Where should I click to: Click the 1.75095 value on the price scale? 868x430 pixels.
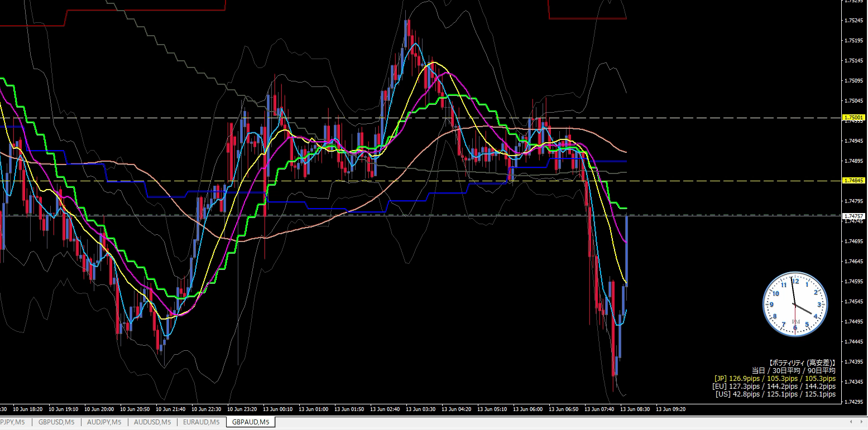click(x=854, y=81)
